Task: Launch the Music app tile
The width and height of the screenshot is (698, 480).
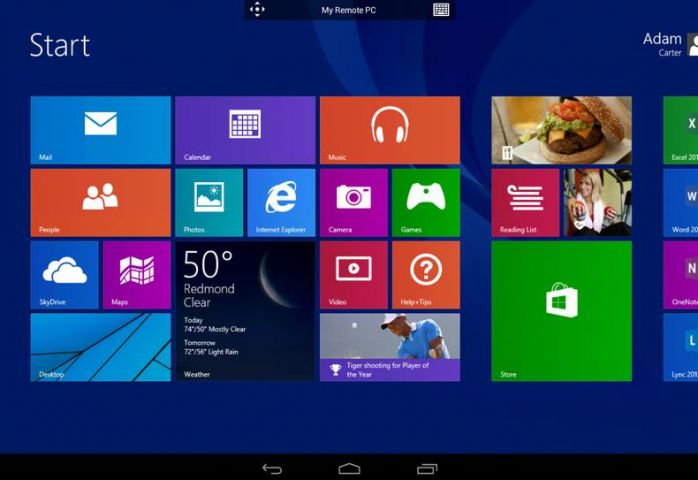Action: [x=389, y=130]
